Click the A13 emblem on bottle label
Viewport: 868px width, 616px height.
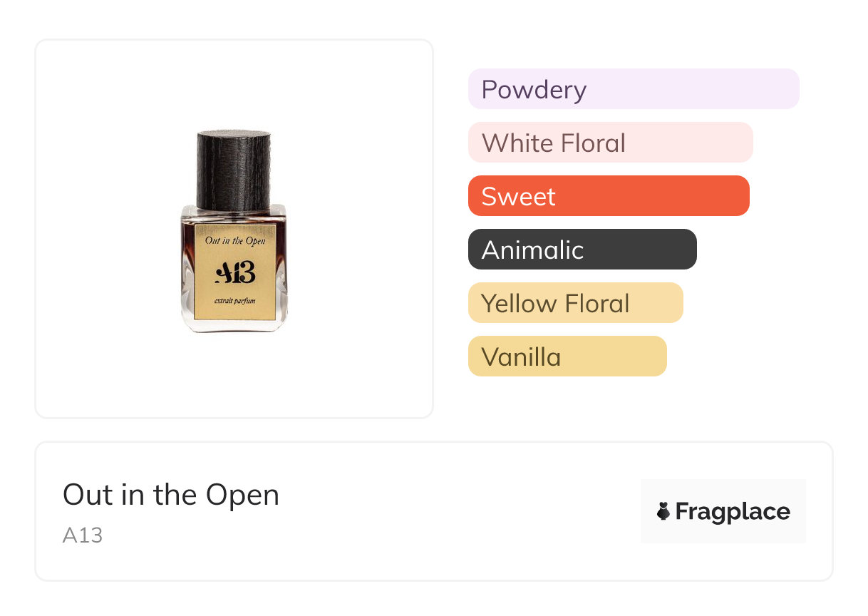(x=234, y=273)
